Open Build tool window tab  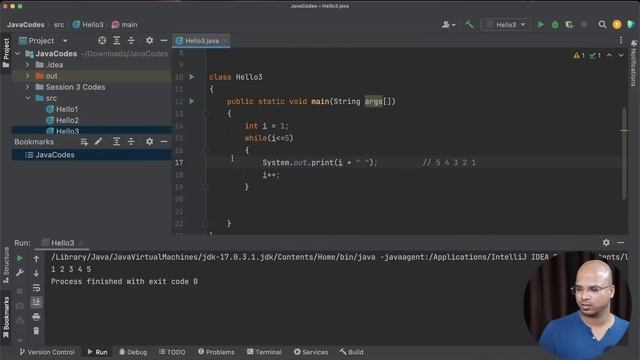351,352
